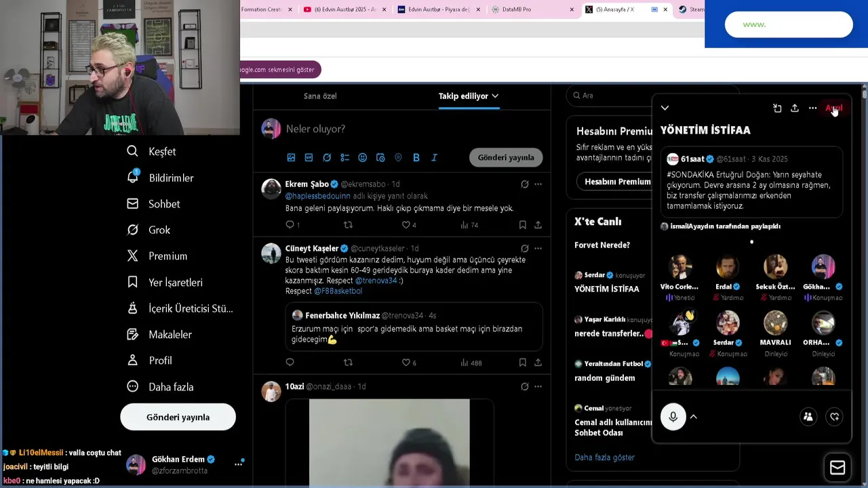Open Bildirimler notifications in sidebar
The height and width of the screenshot is (488, 868).
(x=160, y=178)
